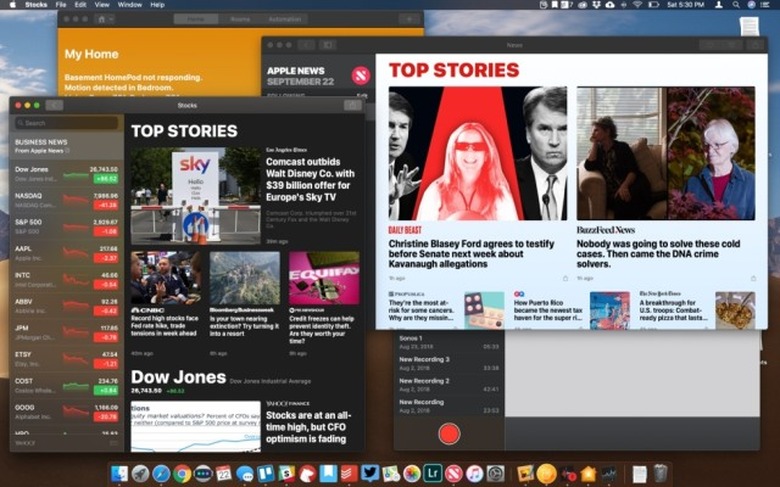Click the Apple News logo icon in sidebar

tap(360, 75)
